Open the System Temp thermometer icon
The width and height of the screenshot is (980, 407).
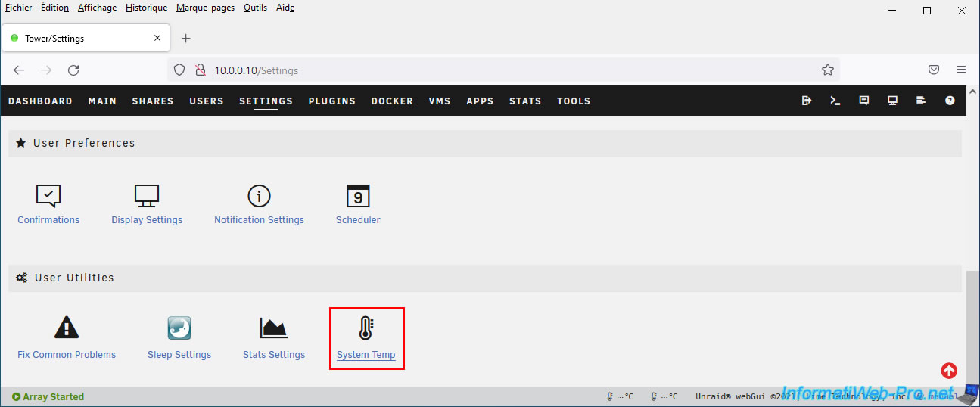pos(366,328)
